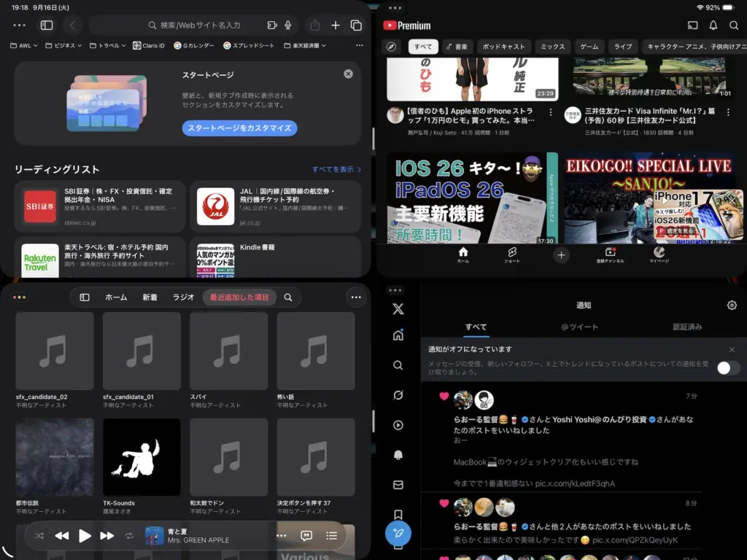Open YouTube cast to device
The width and height of the screenshot is (747, 560).
click(x=692, y=26)
